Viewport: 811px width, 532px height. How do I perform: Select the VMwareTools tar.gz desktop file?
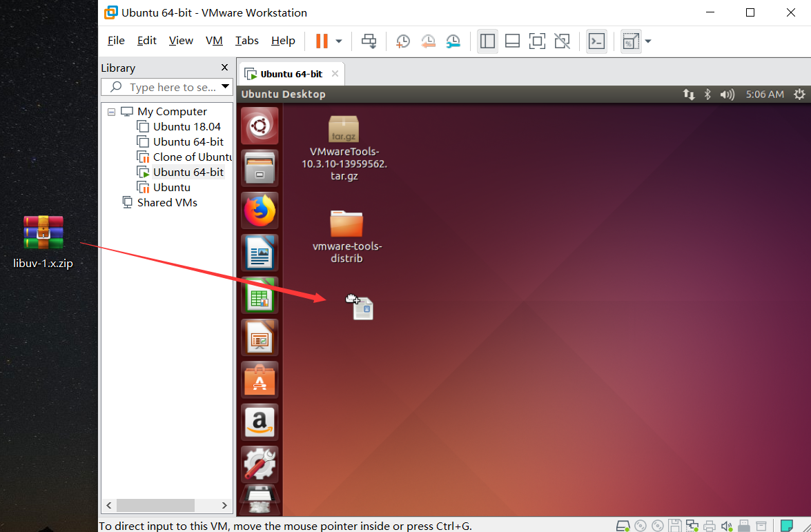coord(344,148)
